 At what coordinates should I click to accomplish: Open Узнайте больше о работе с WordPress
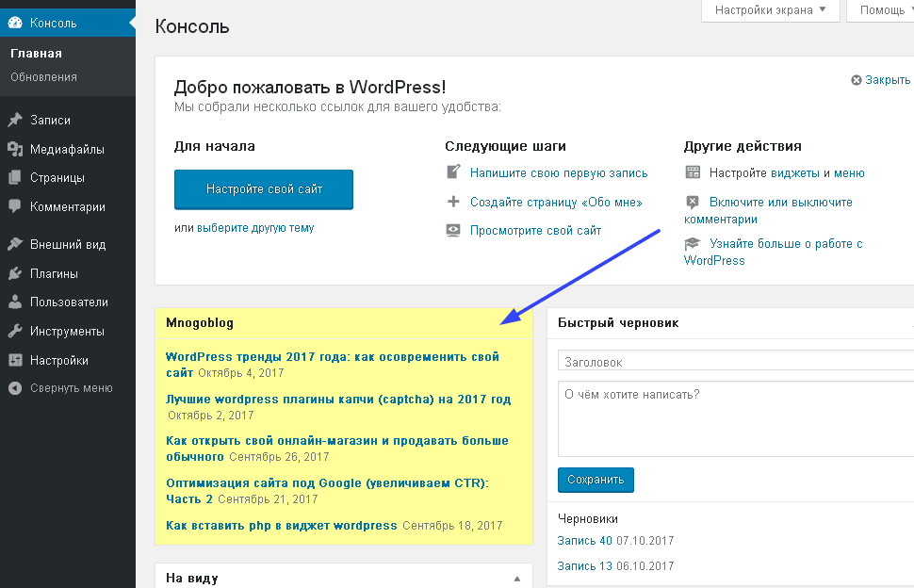click(773, 252)
